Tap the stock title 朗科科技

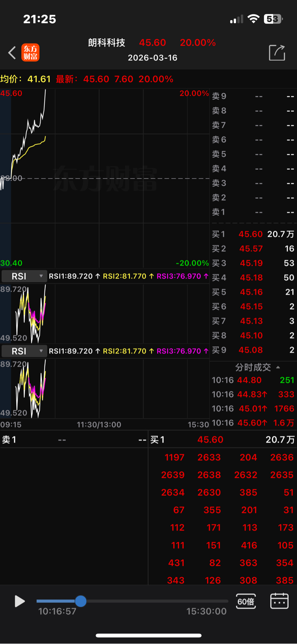pos(107,43)
